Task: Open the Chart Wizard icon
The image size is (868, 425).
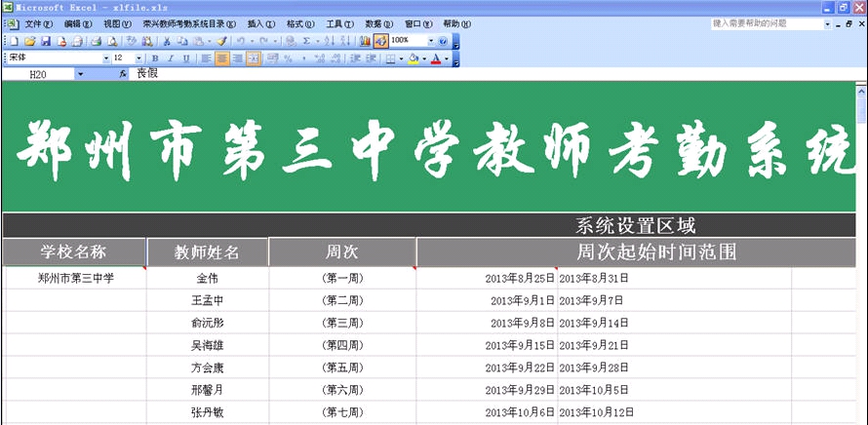Action: [365, 41]
